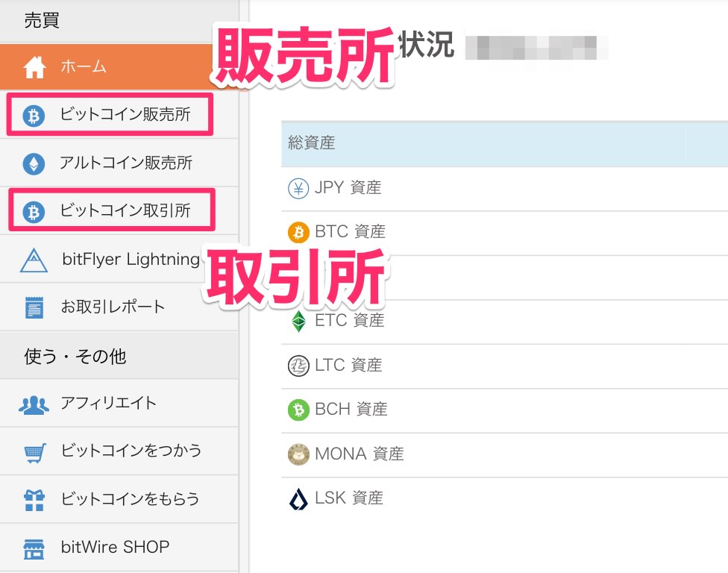Click the green BCH coin icon
The width and height of the screenshot is (728, 573).
298,410
